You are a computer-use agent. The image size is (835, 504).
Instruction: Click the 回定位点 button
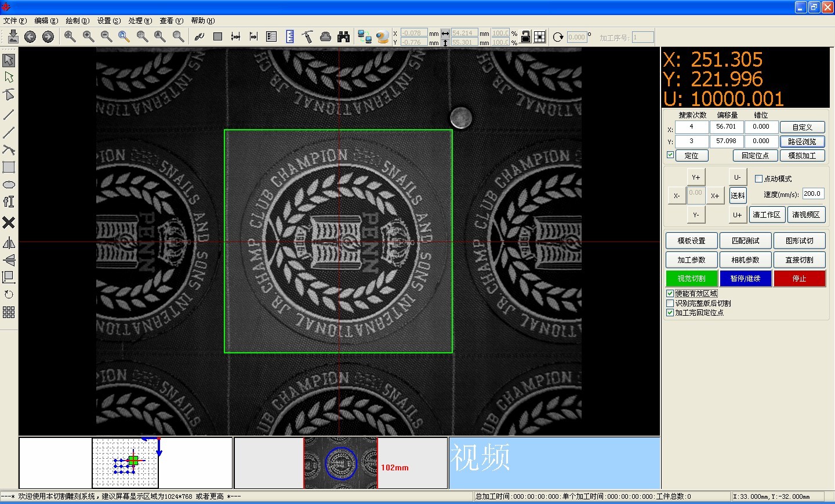pos(755,155)
